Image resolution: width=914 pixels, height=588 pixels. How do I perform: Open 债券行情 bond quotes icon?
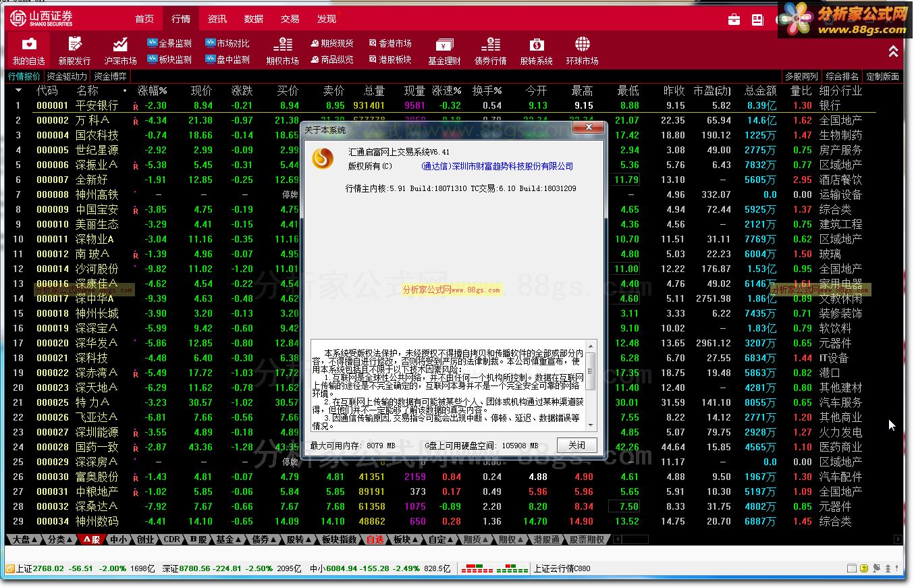[490, 51]
